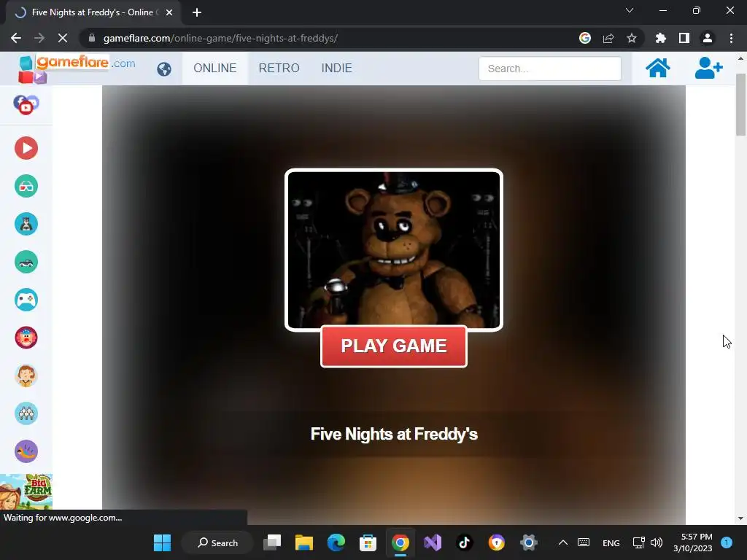
Task: Open the Google icon in address bar
Action: click(585, 38)
